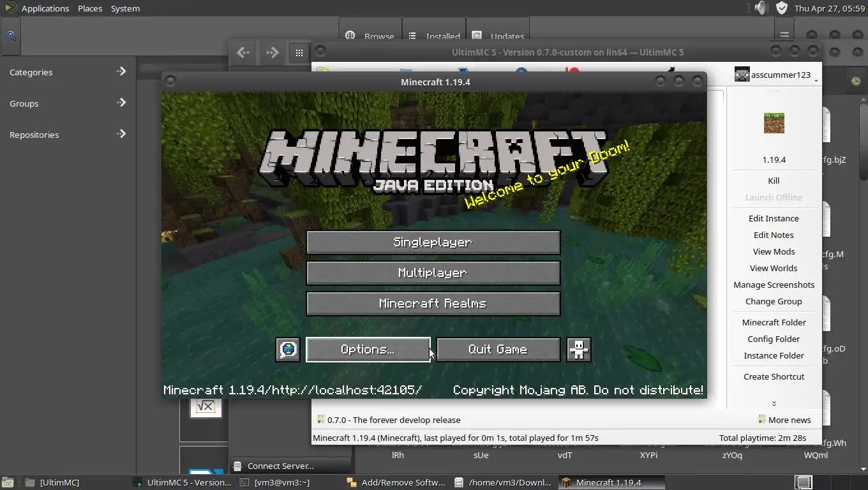Open Minecraft Options

[368, 350]
